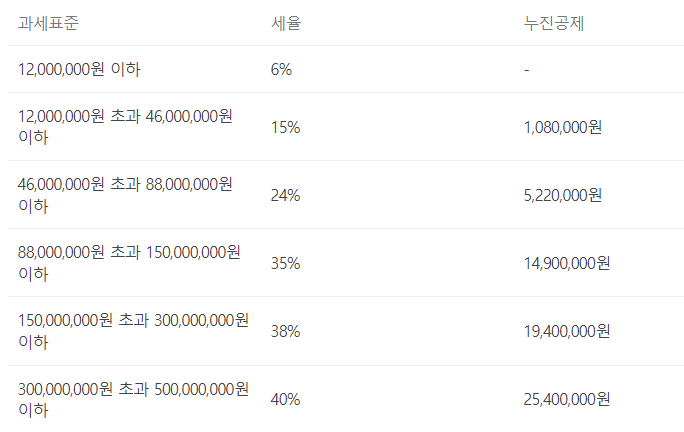Click the 46,000,000원 초과 88,000,000원 이하 cell
Image resolution: width=684 pixels, height=432 pixels.
[126, 195]
